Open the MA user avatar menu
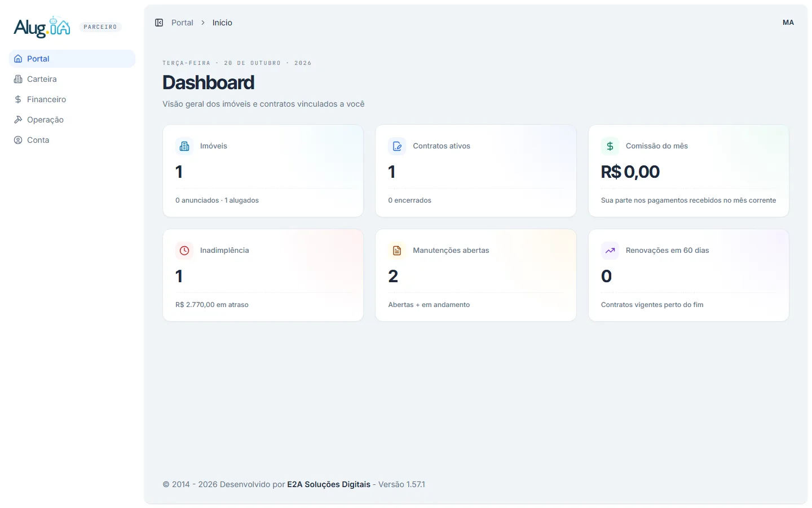The width and height of the screenshot is (812, 508). point(788,23)
